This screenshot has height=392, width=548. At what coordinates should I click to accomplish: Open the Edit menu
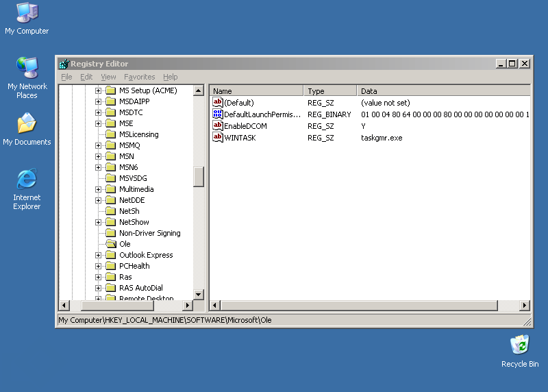click(x=86, y=77)
